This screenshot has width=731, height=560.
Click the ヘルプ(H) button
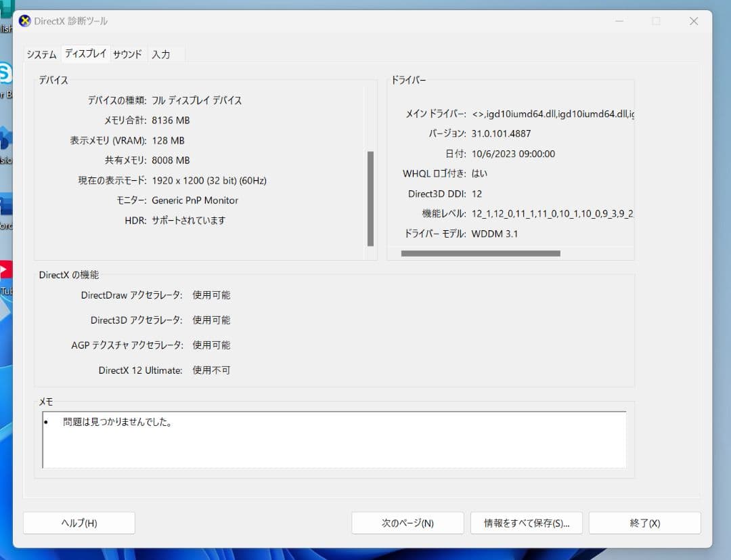(x=79, y=523)
